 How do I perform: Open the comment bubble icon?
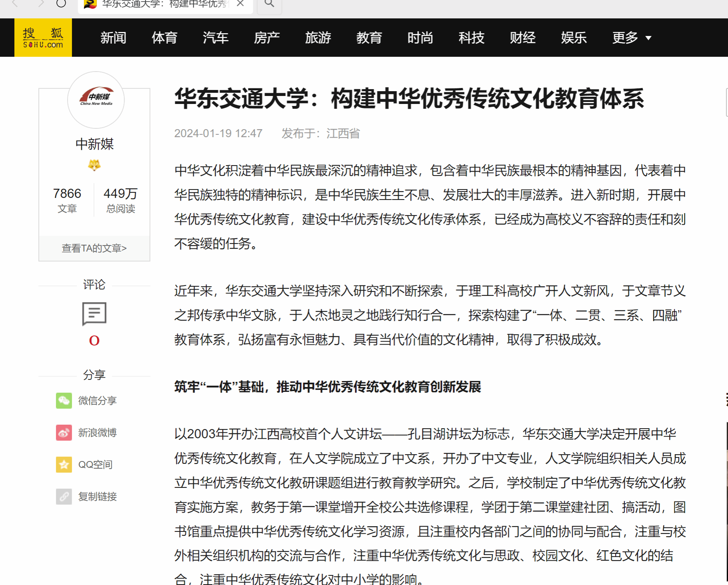point(94,313)
